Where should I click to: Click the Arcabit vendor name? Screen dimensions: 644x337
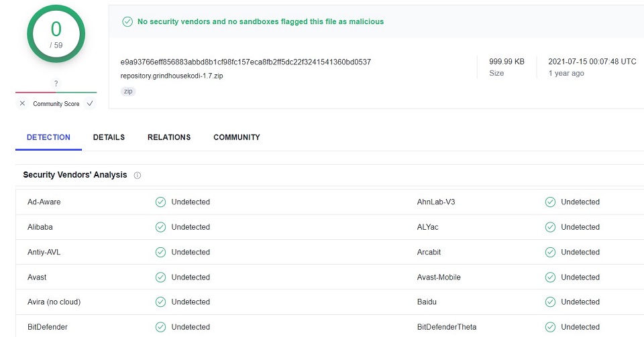pos(429,252)
